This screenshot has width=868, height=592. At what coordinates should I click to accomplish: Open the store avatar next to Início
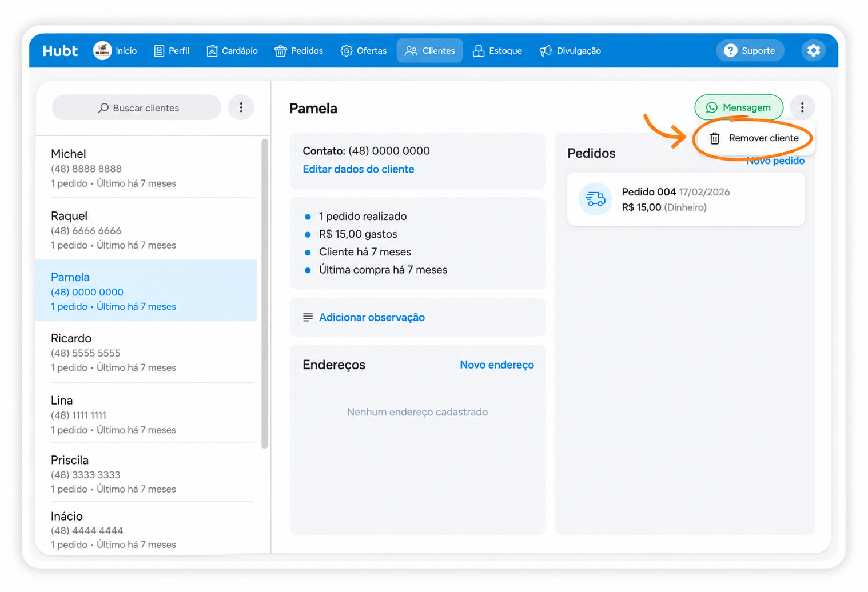[102, 51]
